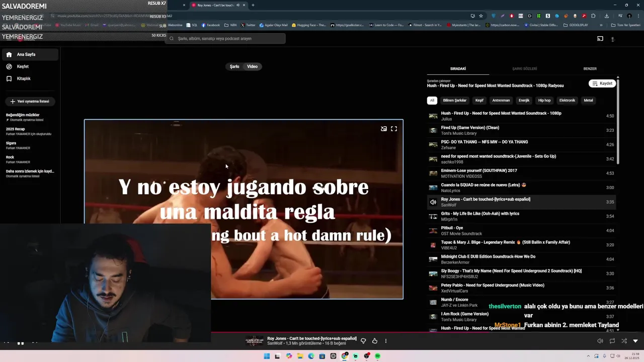Filter queue by Hip hop chip

(544, 100)
